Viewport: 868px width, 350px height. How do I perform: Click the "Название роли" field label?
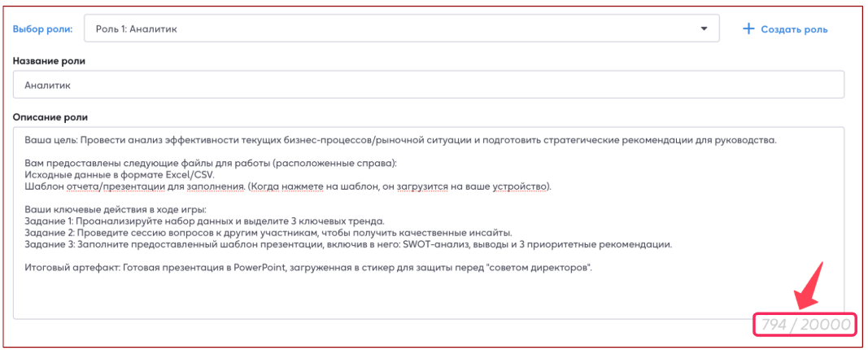[x=50, y=61]
